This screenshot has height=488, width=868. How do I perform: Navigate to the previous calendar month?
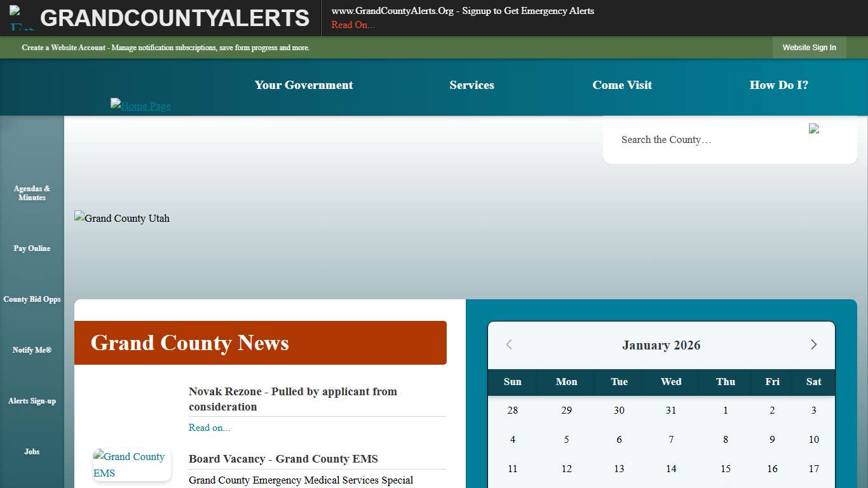click(509, 344)
